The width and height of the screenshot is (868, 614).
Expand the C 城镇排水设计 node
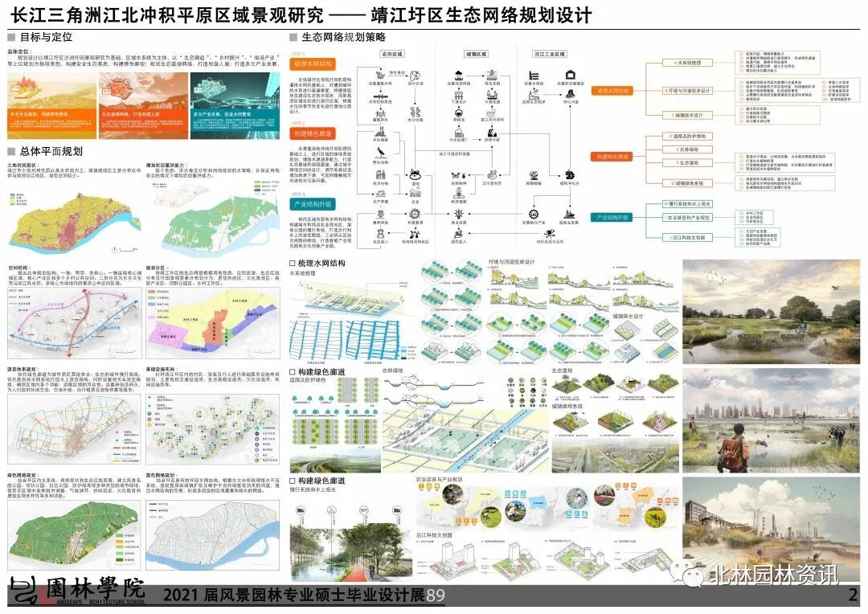[x=687, y=115]
